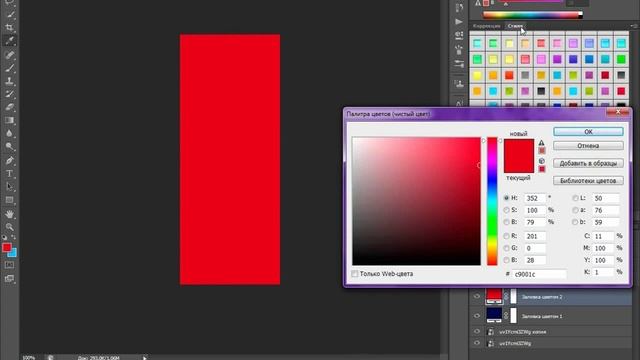Toggle Quick Mask mode icon
640x360 pixels.
point(9,265)
